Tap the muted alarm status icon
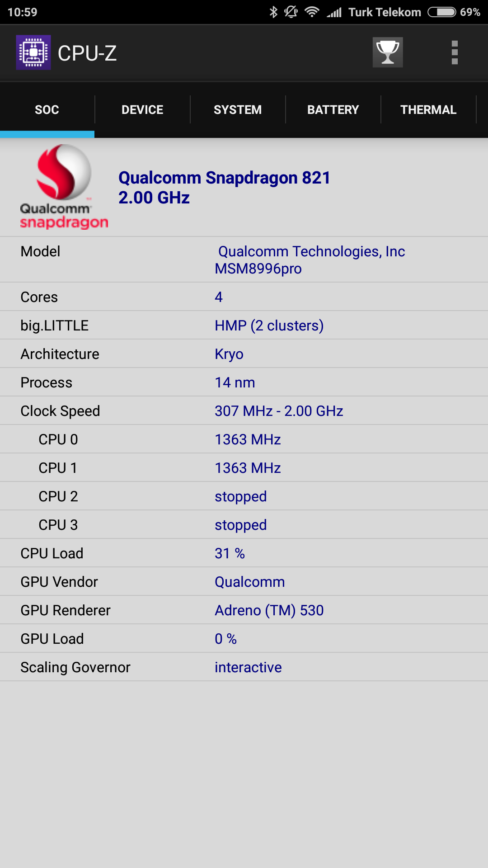The image size is (488, 868). [x=291, y=12]
